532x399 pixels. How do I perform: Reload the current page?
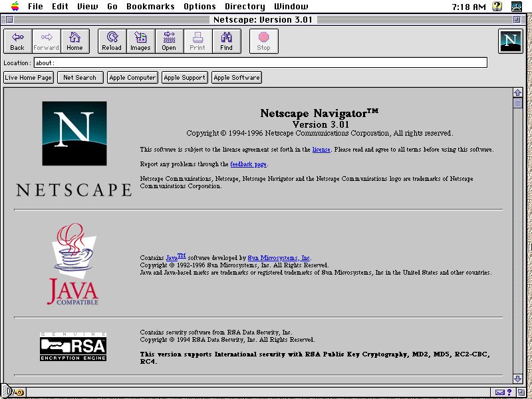(112, 41)
